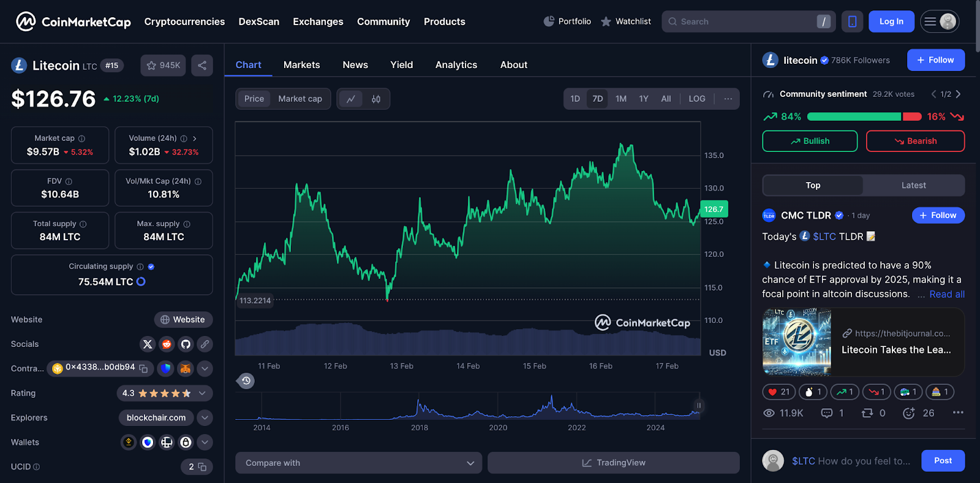Select the All time range

[x=666, y=99]
